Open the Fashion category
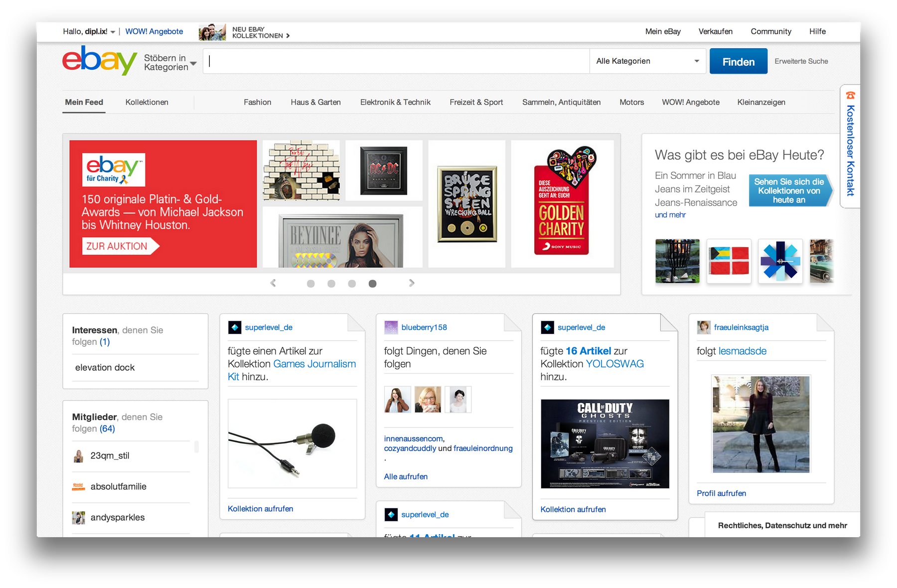This screenshot has height=588, width=897. coord(258,102)
